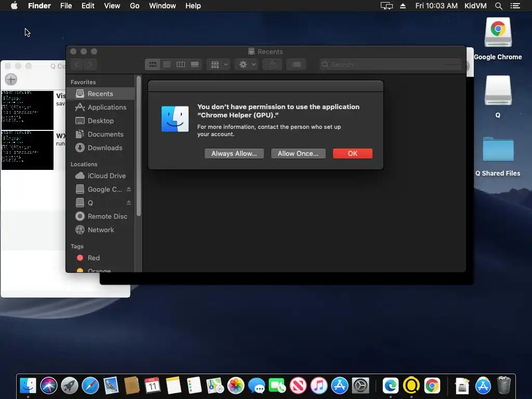Click the Finder forward arrow
Screen dimensions: 532x399
coord(90,64)
